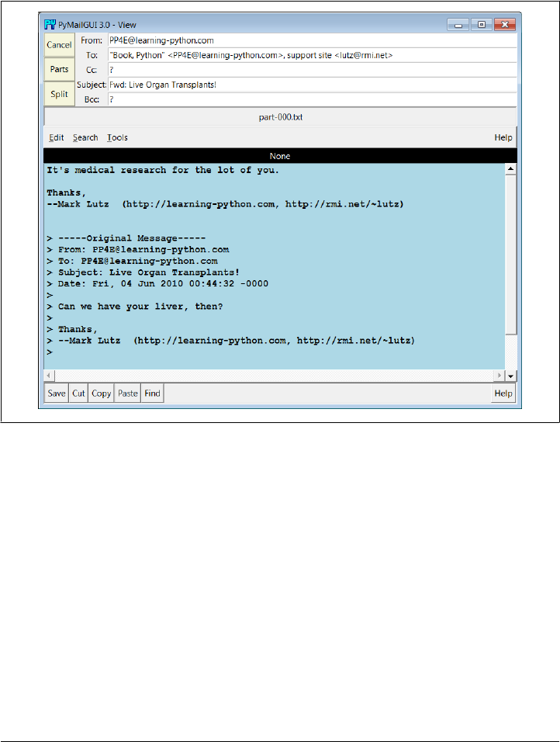Click the vertical scrollbar thumb
Viewport: 560px width, 742px height.
pyautogui.click(x=511, y=255)
